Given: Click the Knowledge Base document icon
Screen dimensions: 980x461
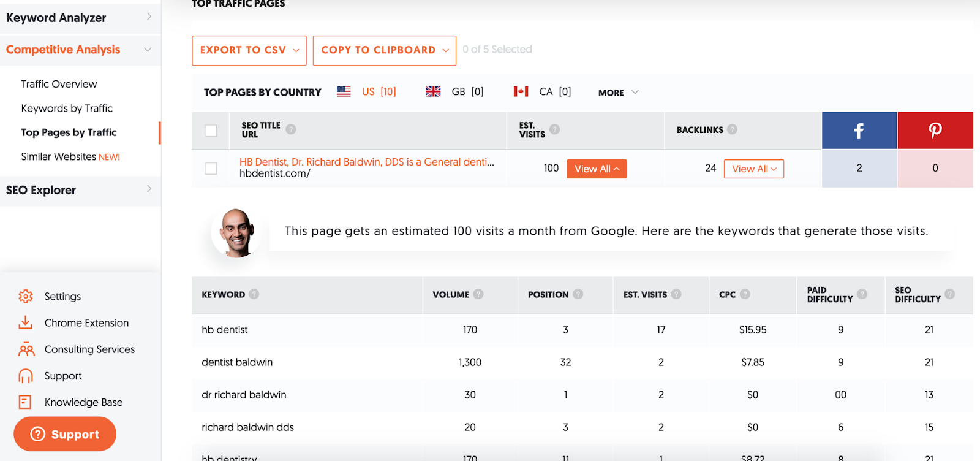Looking at the screenshot, I should click(x=26, y=402).
